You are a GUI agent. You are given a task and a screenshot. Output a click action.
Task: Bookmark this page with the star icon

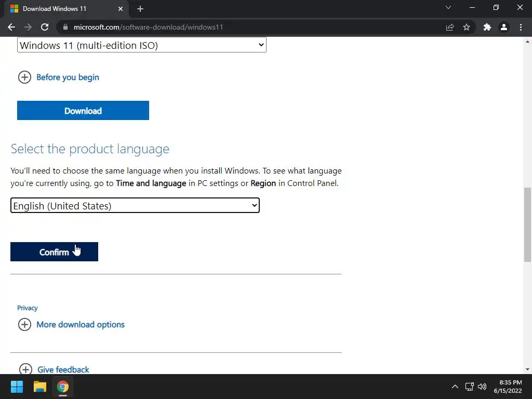point(467,27)
